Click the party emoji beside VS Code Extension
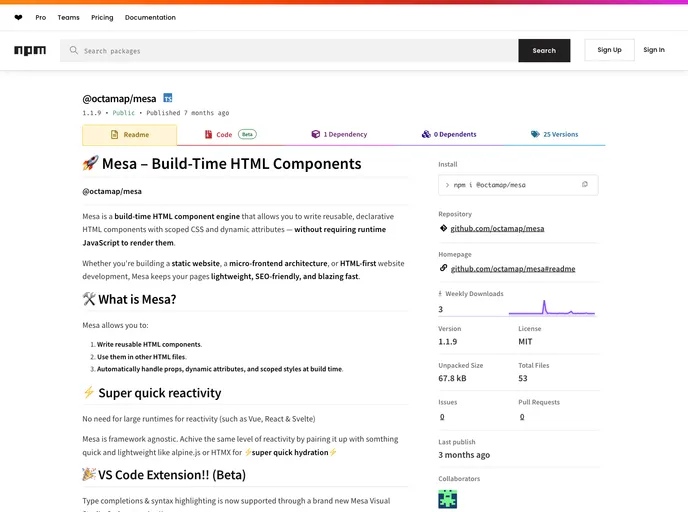Screen dimensions: 688x512 [x=89, y=474]
